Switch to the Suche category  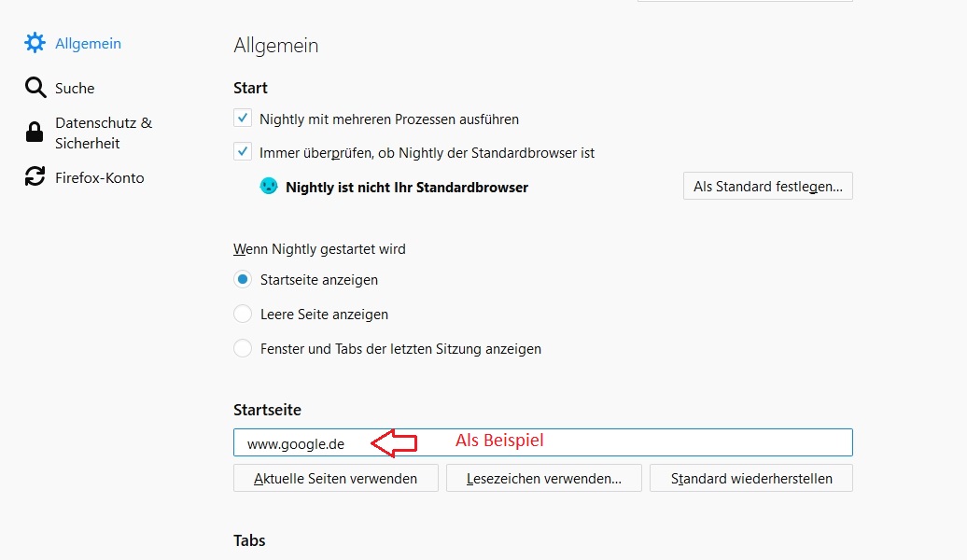point(75,89)
